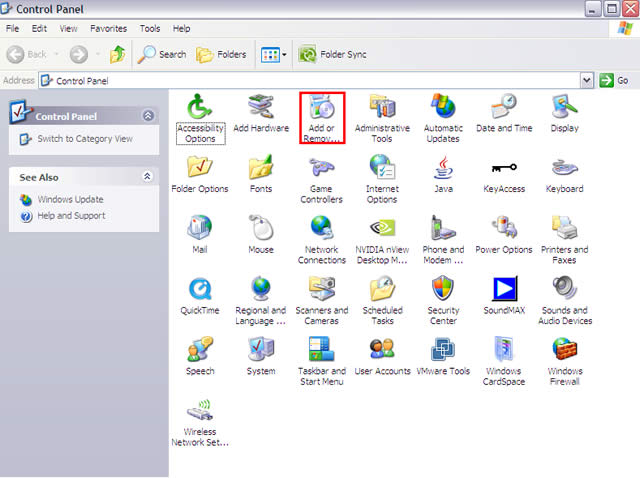This screenshot has height=478, width=640.
Task: Open the Mail applet
Action: point(200,235)
